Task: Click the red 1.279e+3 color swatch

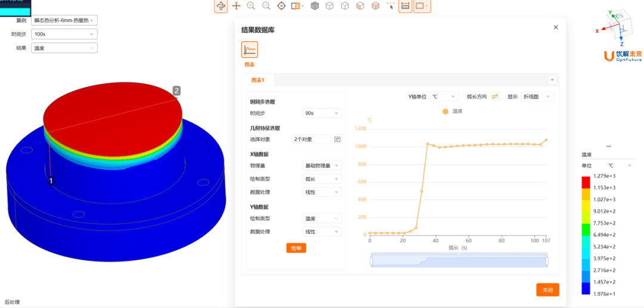Action: point(586,182)
